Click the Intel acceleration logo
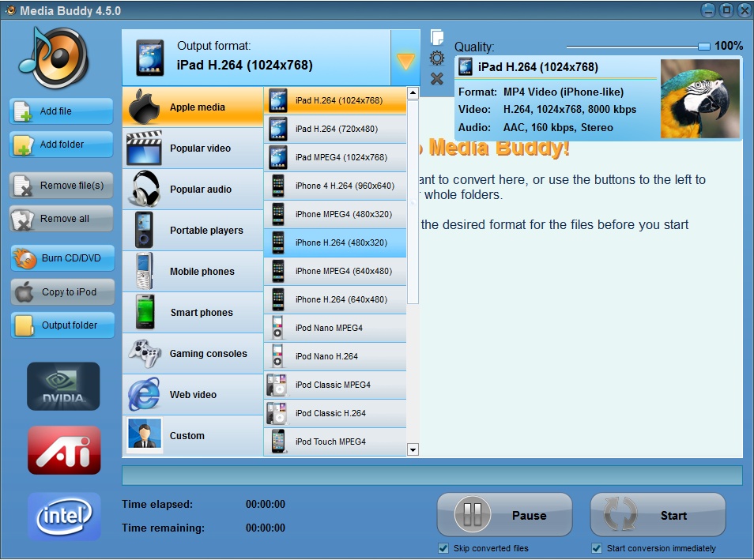The image size is (754, 560). 64,517
